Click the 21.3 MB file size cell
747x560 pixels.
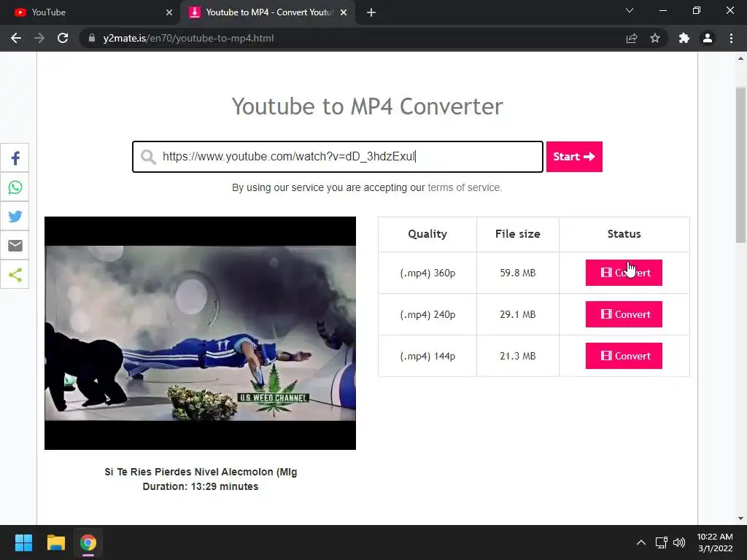point(518,356)
